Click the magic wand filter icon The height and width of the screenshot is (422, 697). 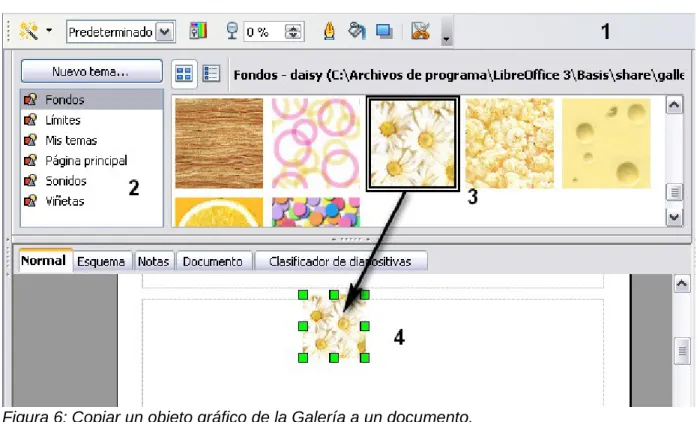click(x=28, y=31)
